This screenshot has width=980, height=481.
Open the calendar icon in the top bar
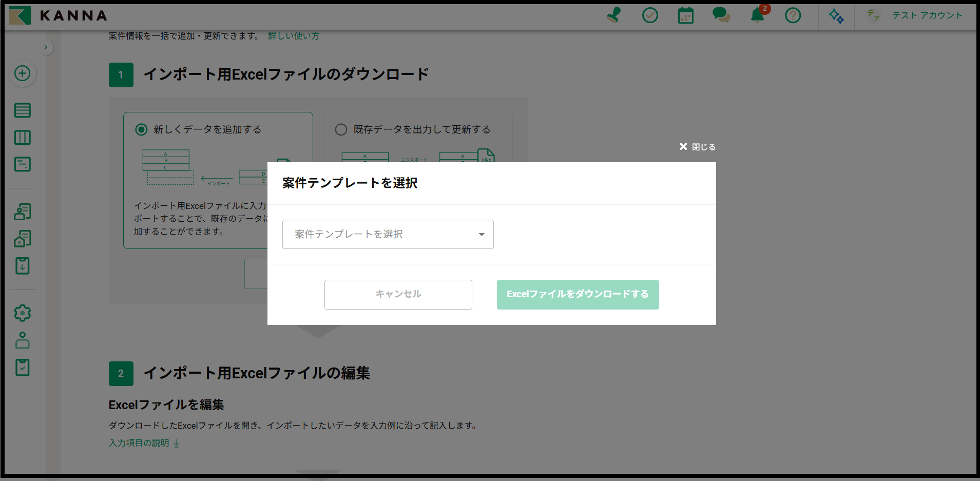click(686, 16)
